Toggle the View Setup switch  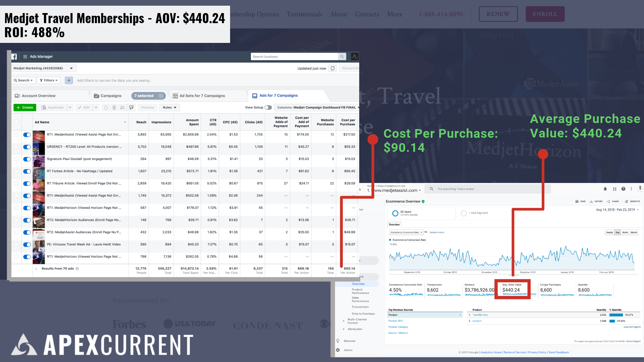click(268, 108)
